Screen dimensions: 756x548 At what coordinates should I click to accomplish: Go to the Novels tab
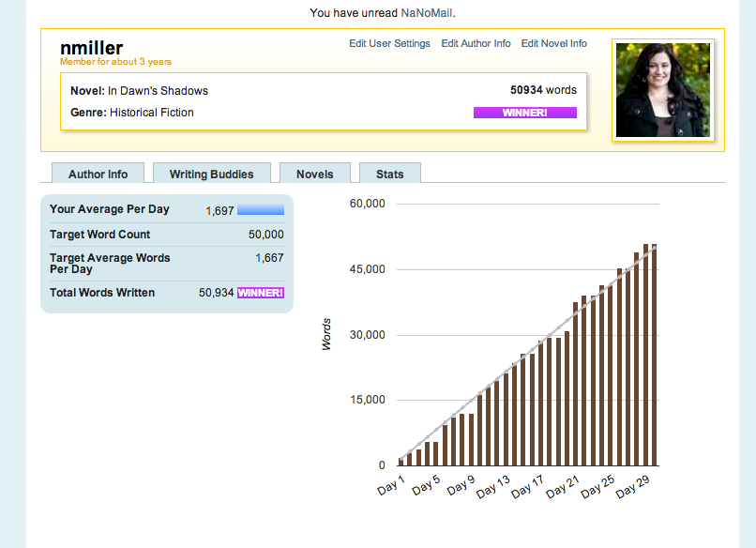(314, 174)
